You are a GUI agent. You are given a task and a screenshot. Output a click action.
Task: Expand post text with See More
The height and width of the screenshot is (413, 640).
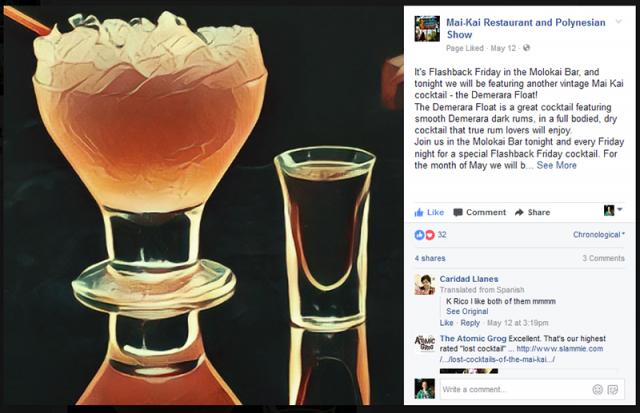(556, 165)
